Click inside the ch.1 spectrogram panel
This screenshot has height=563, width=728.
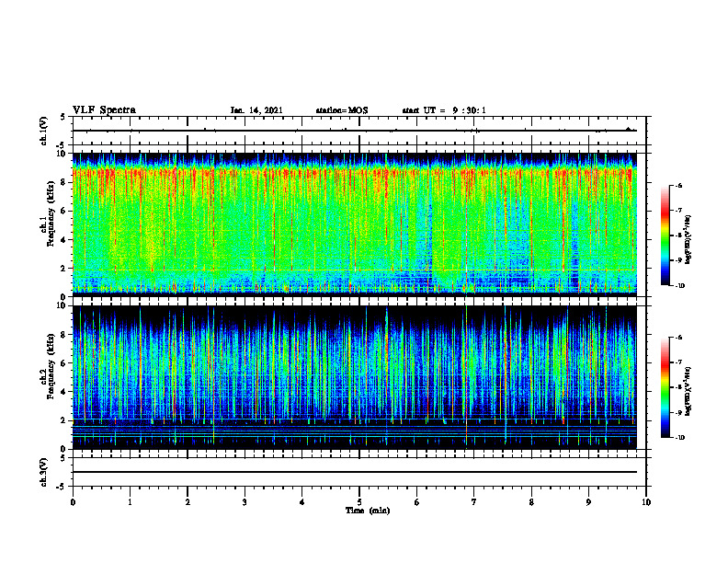point(355,224)
